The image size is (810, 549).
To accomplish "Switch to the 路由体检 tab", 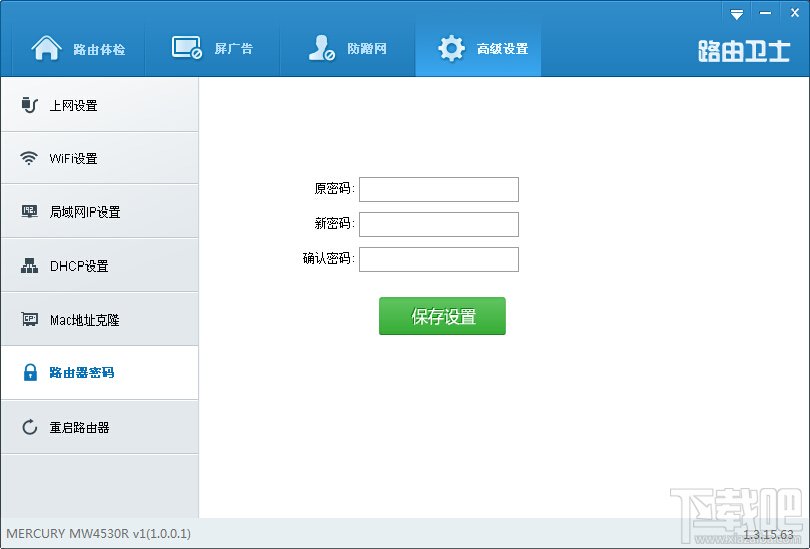I will point(78,49).
